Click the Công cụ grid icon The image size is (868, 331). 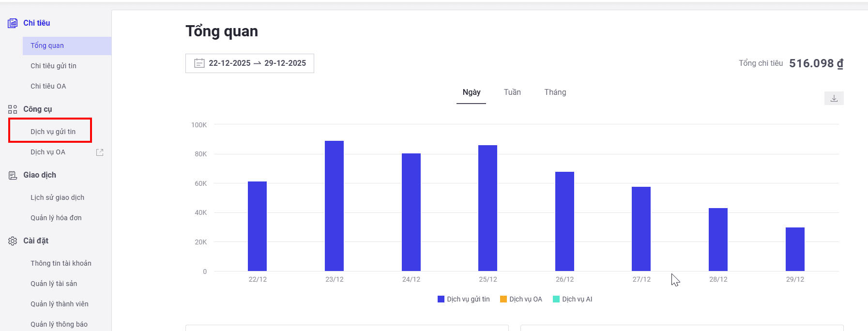13,109
